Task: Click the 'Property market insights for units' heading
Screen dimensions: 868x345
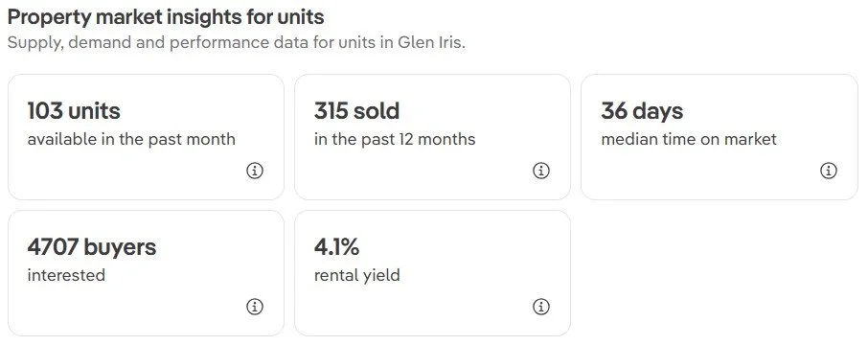Action: [166, 17]
